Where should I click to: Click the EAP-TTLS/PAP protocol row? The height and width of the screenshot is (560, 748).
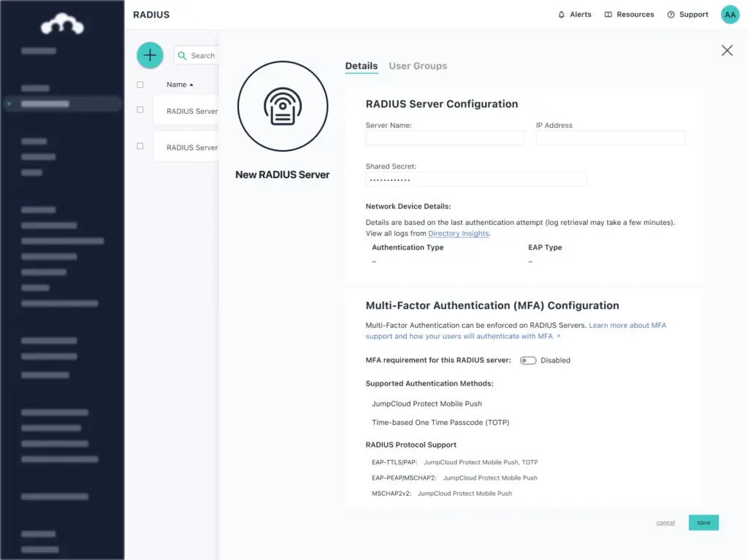click(454, 462)
